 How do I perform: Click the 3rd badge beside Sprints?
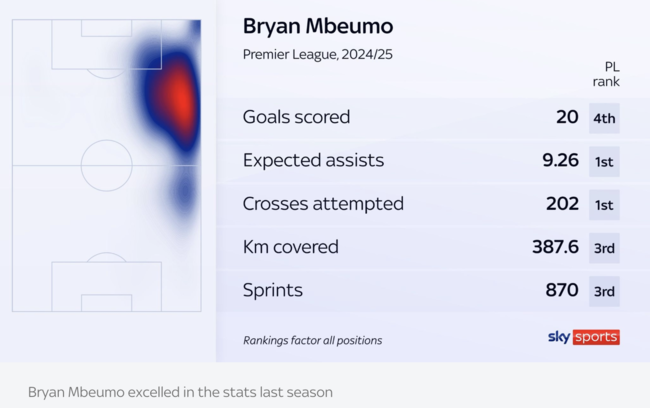coord(604,291)
